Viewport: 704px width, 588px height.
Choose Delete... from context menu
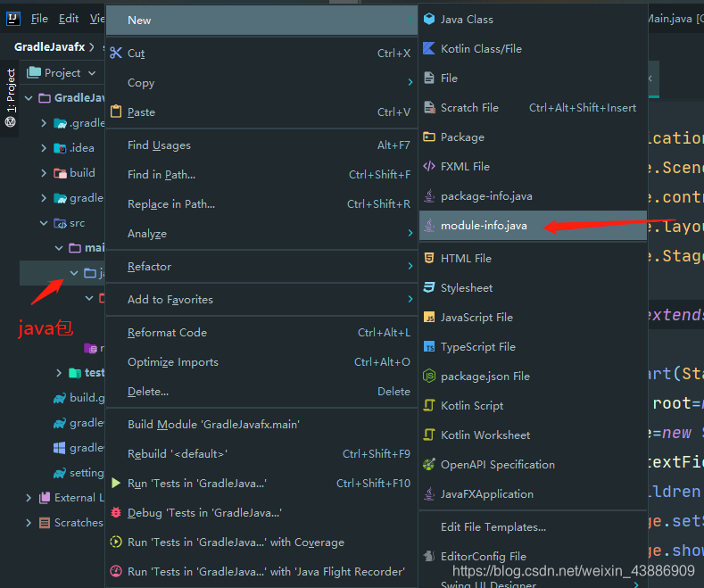261,392
